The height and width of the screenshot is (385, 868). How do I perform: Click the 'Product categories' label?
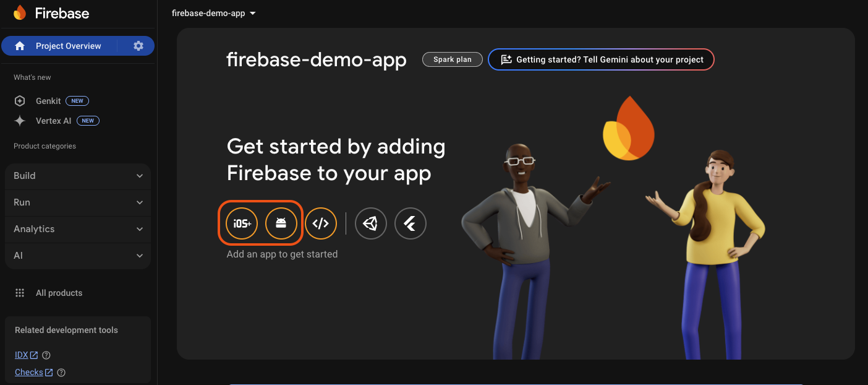click(45, 146)
